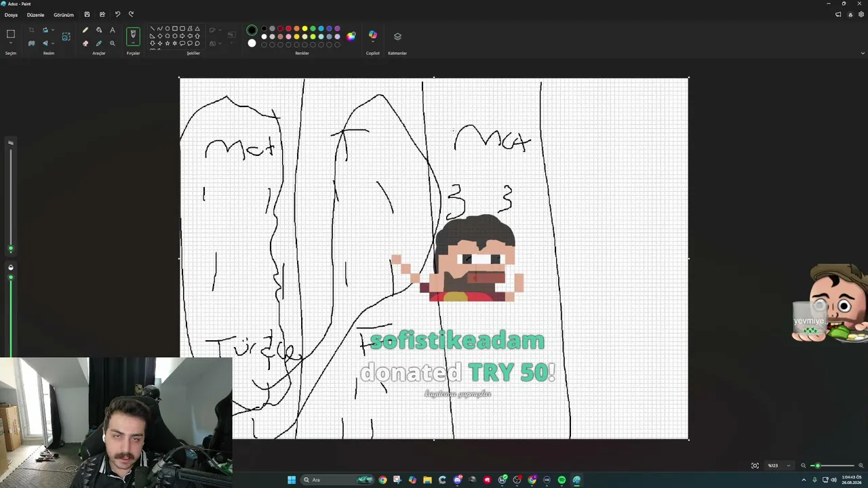Select the rectangular Seçim tool
Screen dimensions: 868x488
coord(11,33)
